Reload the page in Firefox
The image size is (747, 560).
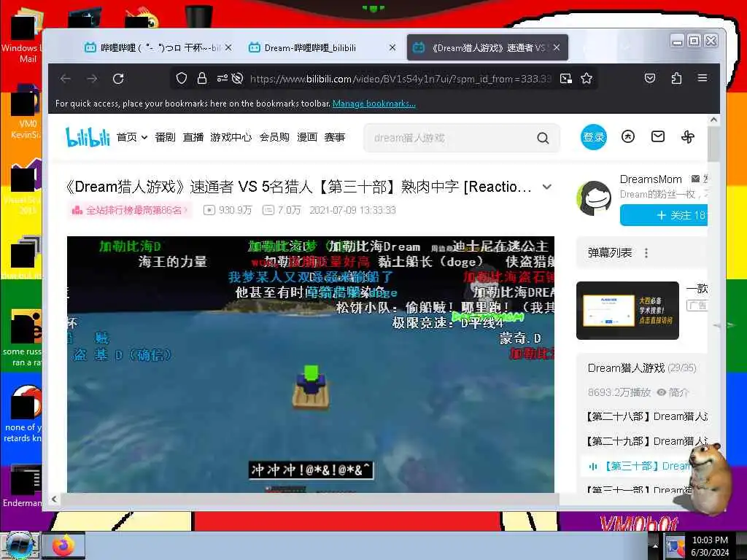click(118, 79)
